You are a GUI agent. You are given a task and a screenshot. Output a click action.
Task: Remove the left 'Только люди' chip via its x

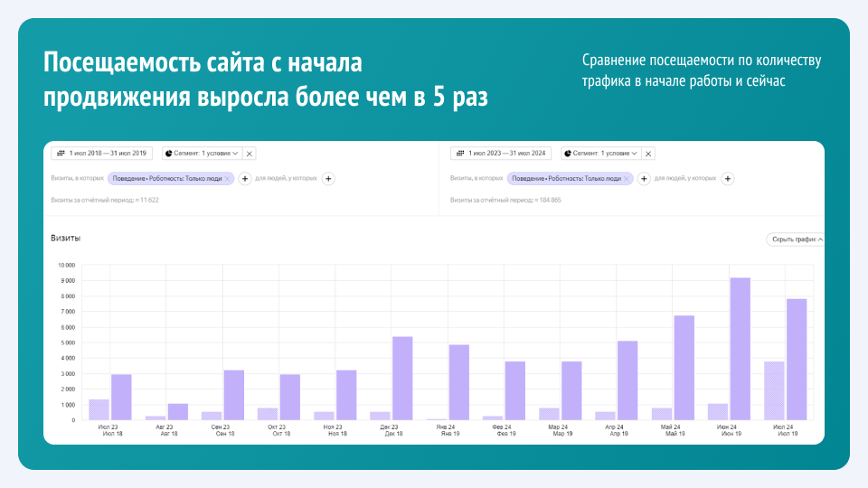(228, 179)
